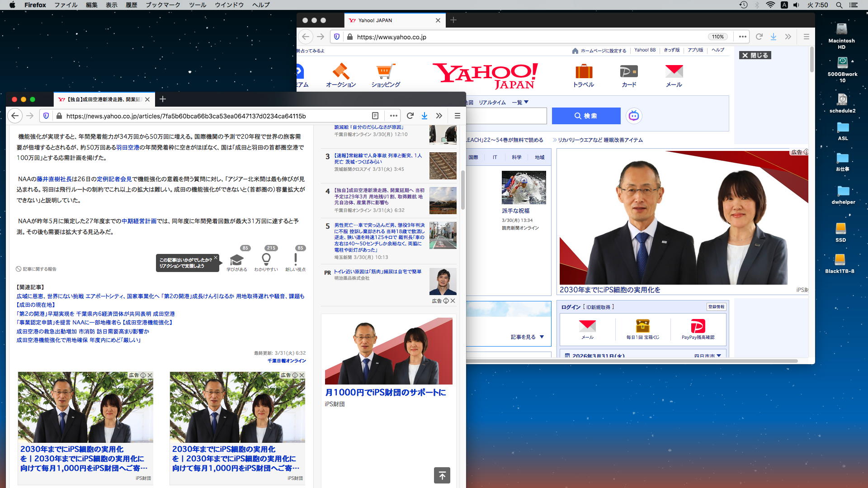Expand the '記事を見る' dropdown
This screenshot has height=488, width=868.
point(527,337)
